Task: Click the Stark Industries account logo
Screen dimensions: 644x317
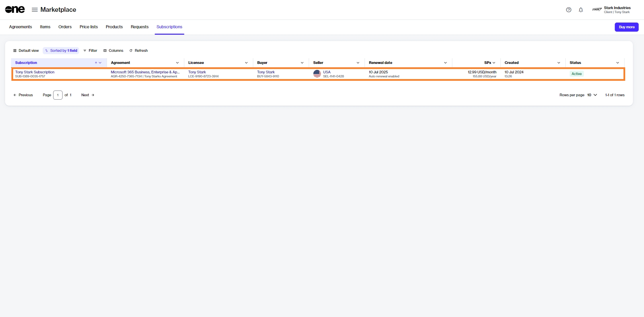Action: click(x=597, y=10)
